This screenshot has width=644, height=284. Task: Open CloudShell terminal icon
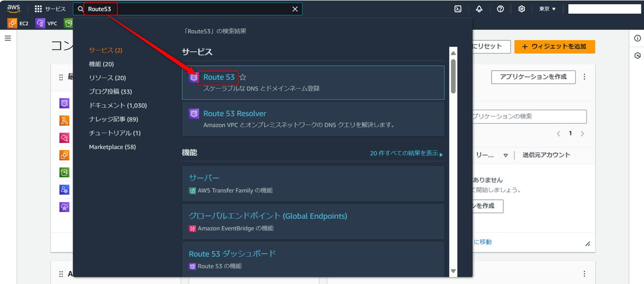[458, 9]
